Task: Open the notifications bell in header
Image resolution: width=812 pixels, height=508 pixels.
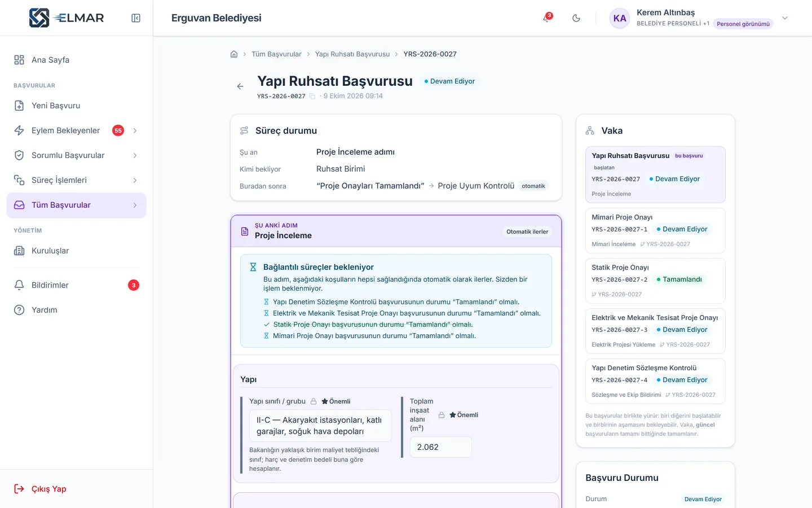Action: tap(546, 18)
